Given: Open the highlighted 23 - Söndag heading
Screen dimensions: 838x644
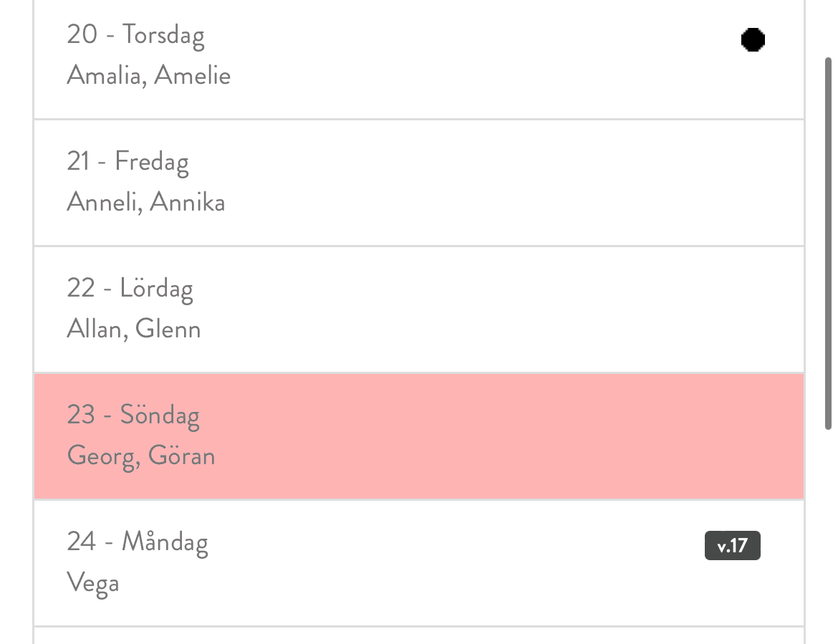Looking at the screenshot, I should pyautogui.click(x=133, y=415).
